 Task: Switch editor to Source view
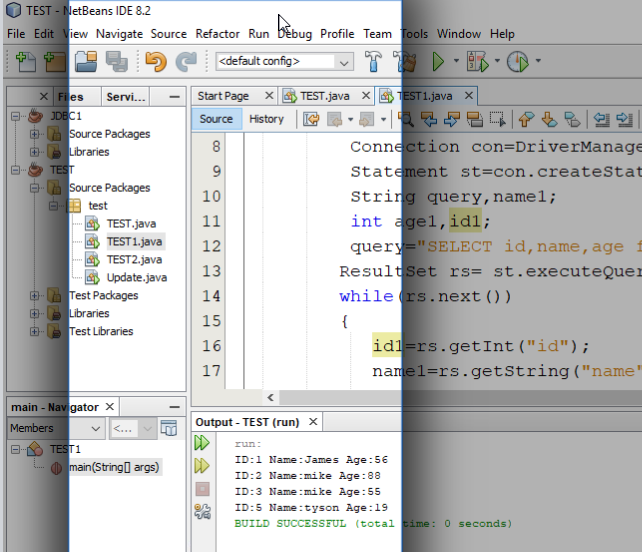216,119
